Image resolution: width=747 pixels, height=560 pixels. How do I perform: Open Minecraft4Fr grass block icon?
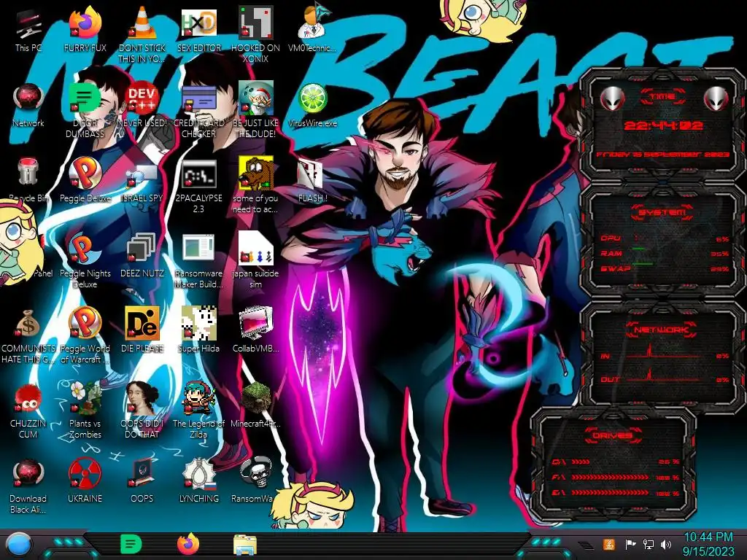pos(255,398)
